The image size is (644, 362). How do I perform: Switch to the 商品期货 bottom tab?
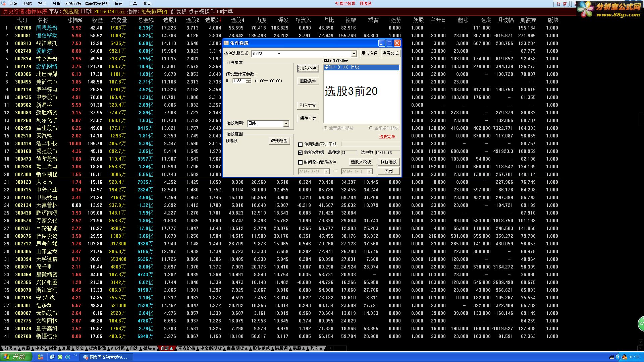[237, 348]
